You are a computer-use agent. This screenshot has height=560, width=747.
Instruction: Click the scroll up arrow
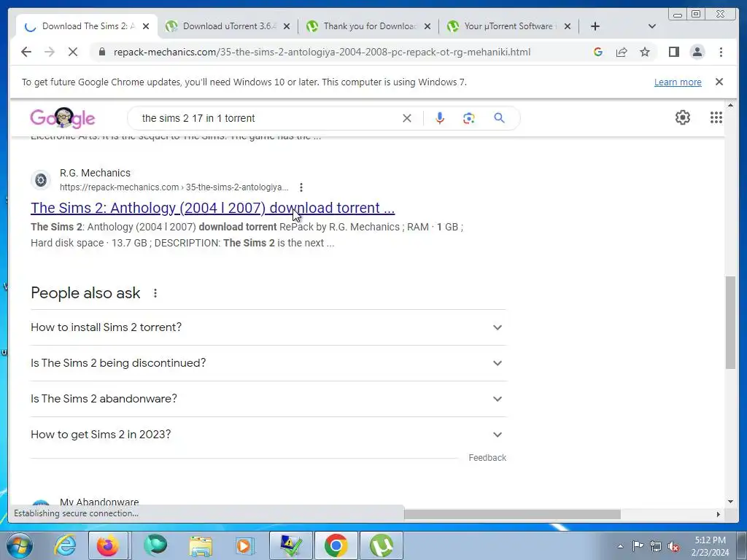click(731, 105)
